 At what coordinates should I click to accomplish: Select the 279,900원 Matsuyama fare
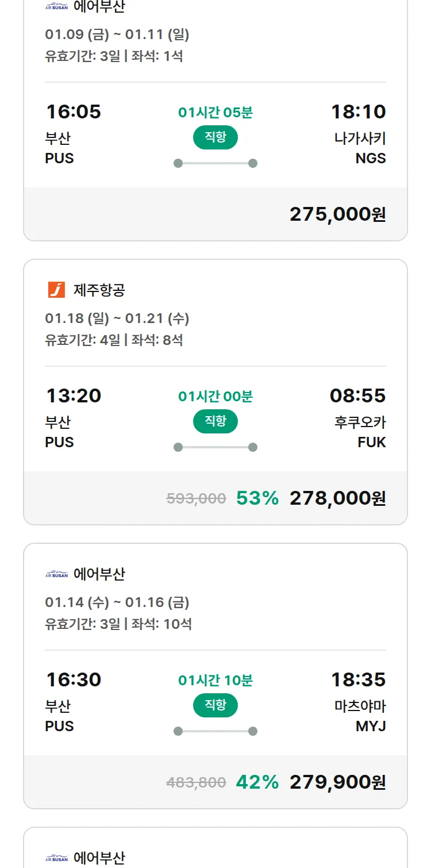pos(337,782)
